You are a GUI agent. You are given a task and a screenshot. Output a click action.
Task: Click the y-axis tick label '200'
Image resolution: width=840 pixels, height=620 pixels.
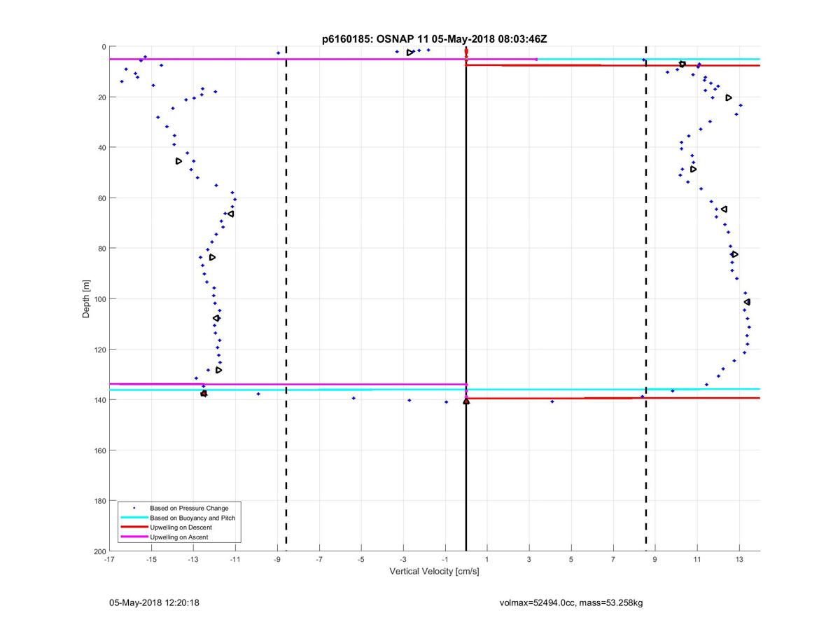pyautogui.click(x=100, y=551)
